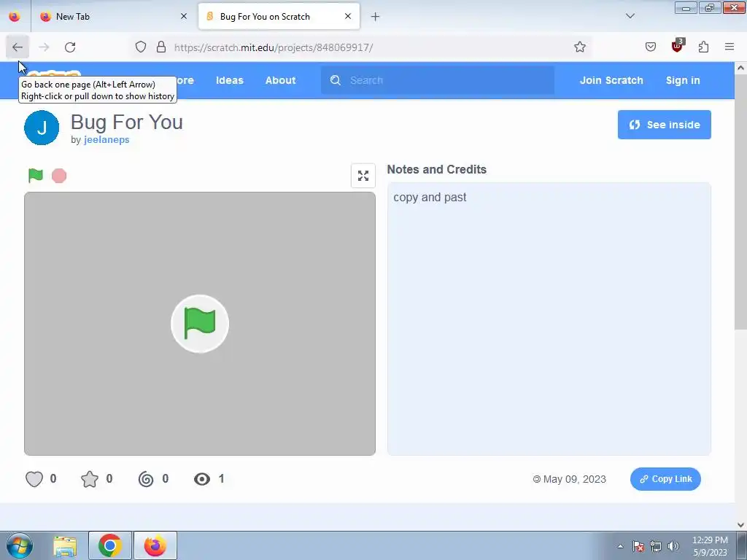This screenshot has width=747, height=560.
Task: Click See inside button
Action: tap(664, 125)
